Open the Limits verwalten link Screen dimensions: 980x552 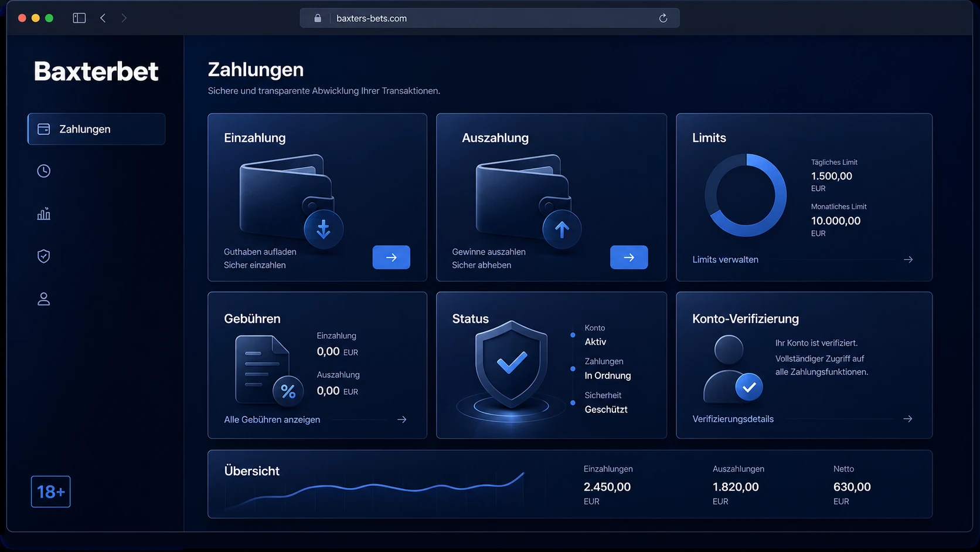(726, 259)
